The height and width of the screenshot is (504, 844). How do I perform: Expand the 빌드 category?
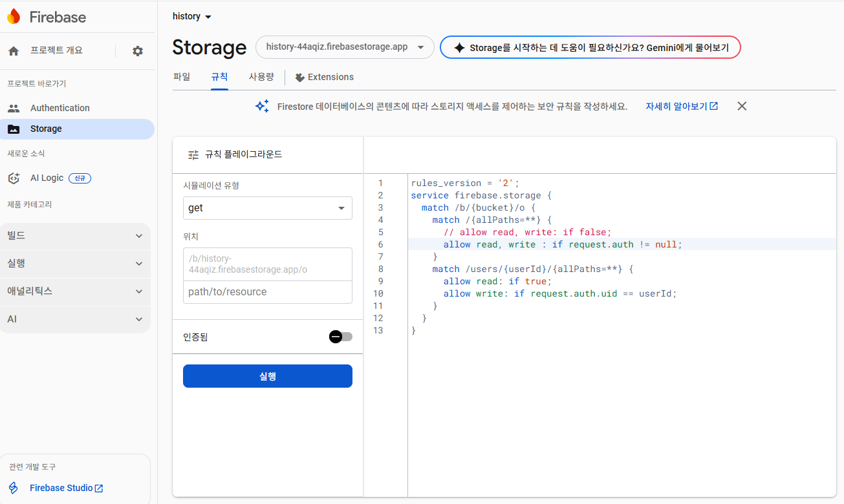point(75,236)
